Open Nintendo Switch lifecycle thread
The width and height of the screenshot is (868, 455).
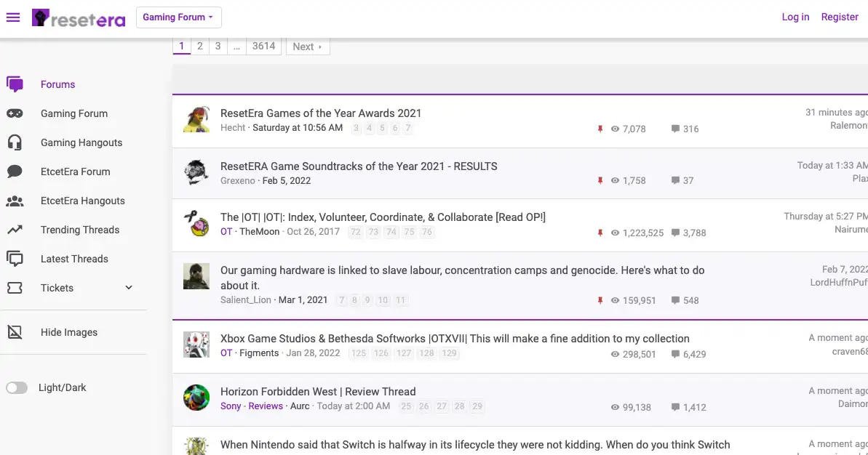[475, 445]
